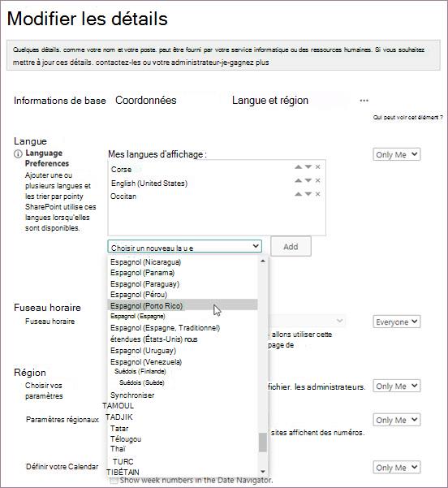Open Paramètres régionaux Only Me dropdown
Viewport: 448px width, 488px height.
point(397,420)
